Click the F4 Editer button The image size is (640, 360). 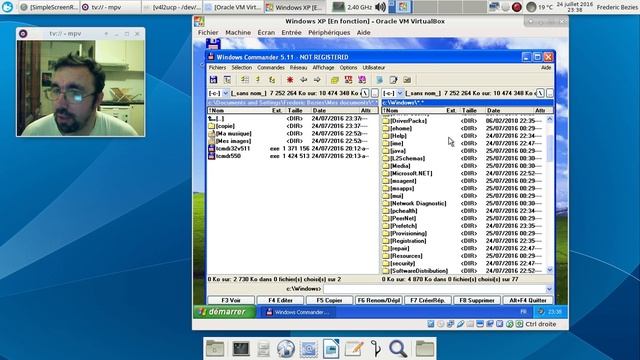(280, 300)
